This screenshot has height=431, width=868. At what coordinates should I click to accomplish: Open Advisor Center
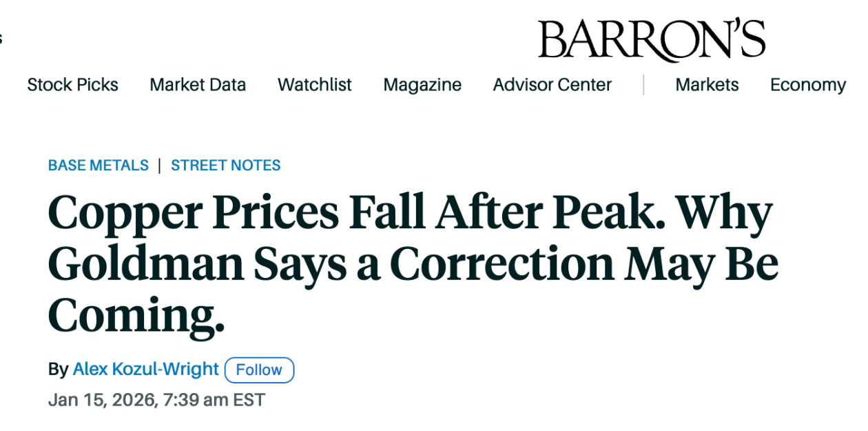click(x=552, y=85)
